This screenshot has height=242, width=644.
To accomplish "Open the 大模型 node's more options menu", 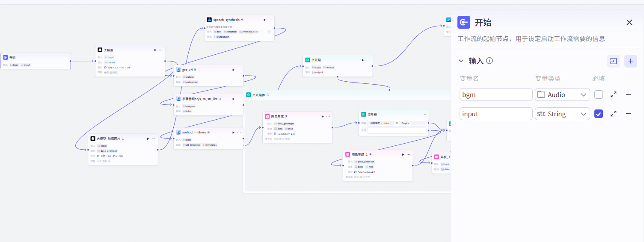I will pos(161,50).
